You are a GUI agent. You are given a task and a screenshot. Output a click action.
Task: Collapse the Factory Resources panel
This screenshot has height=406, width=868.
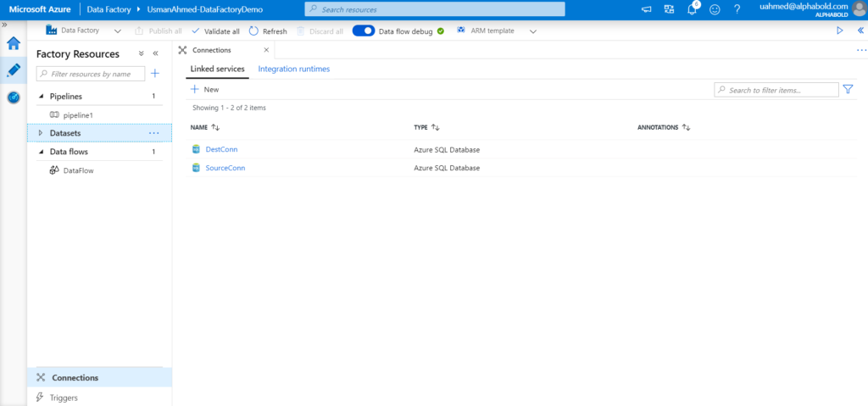coord(156,53)
